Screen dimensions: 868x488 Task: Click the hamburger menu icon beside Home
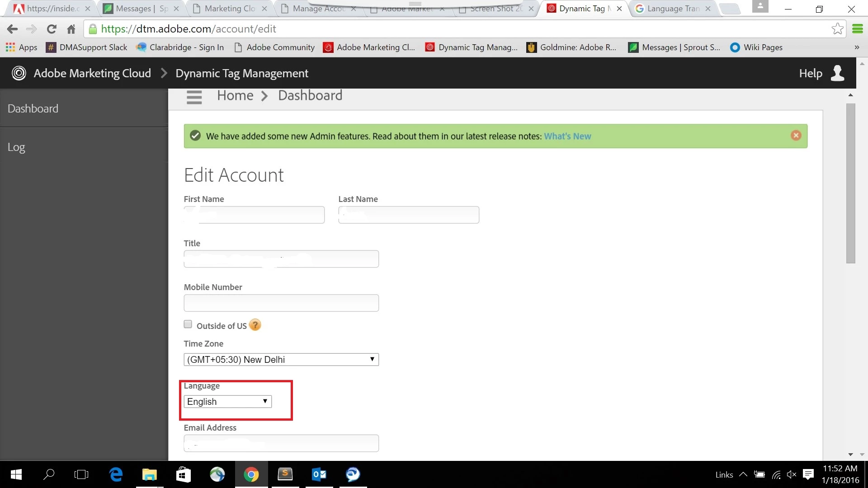(x=194, y=97)
